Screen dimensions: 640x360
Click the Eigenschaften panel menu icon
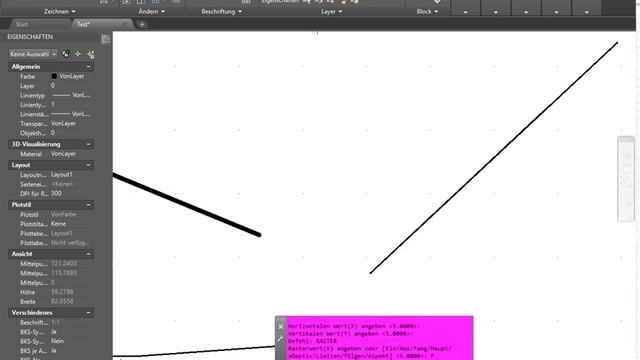click(x=105, y=39)
